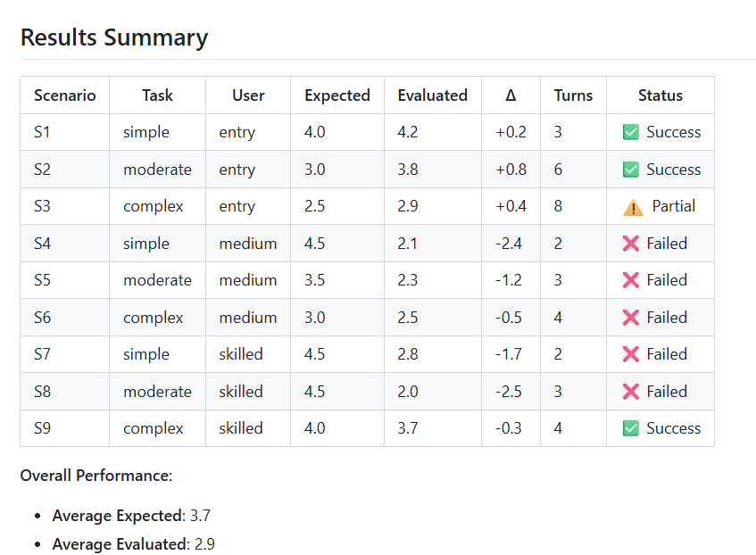
Task: Click the Δ column header
Action: point(511,95)
